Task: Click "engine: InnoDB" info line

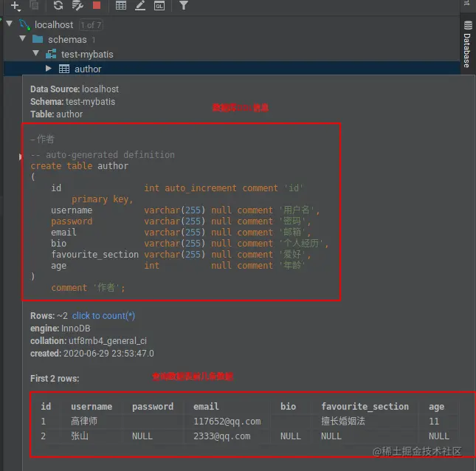Action: coord(60,329)
